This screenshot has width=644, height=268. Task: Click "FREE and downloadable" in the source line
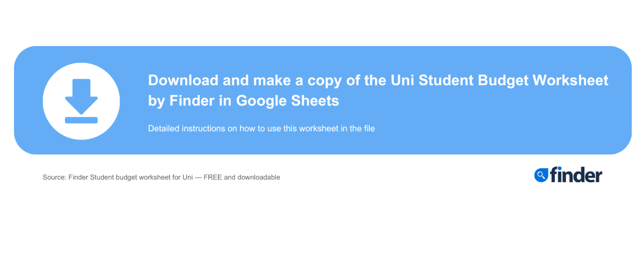pyautogui.click(x=241, y=177)
